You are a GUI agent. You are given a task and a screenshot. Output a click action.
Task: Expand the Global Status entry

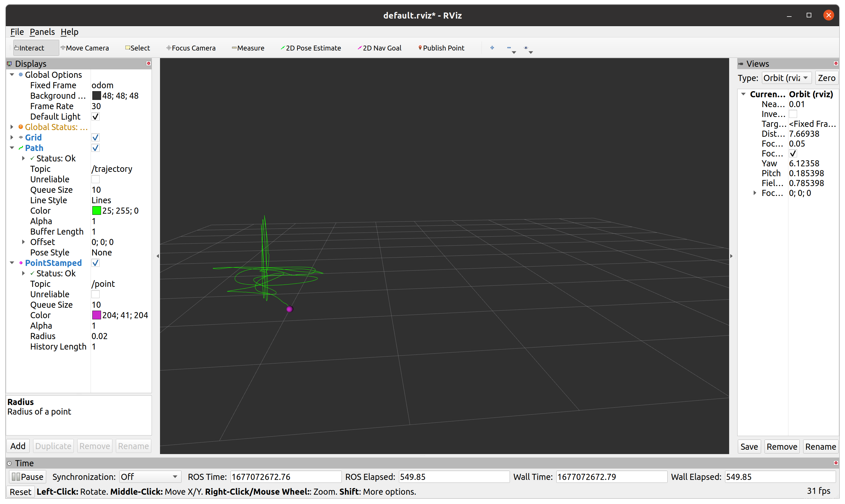point(12,127)
